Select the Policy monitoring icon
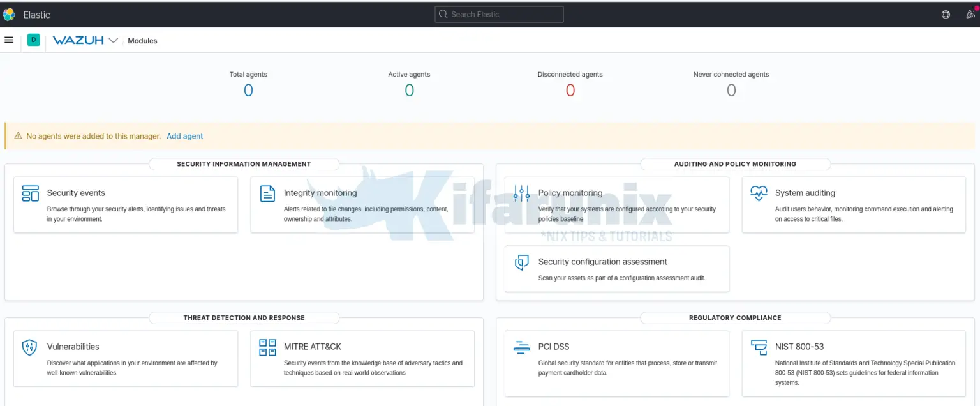Screen dimensions: 980x406 (x=521, y=193)
